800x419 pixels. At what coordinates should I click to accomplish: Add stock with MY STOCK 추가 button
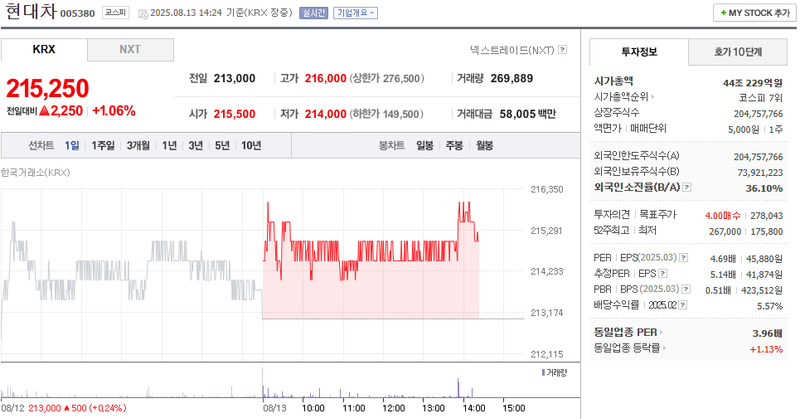(x=755, y=13)
